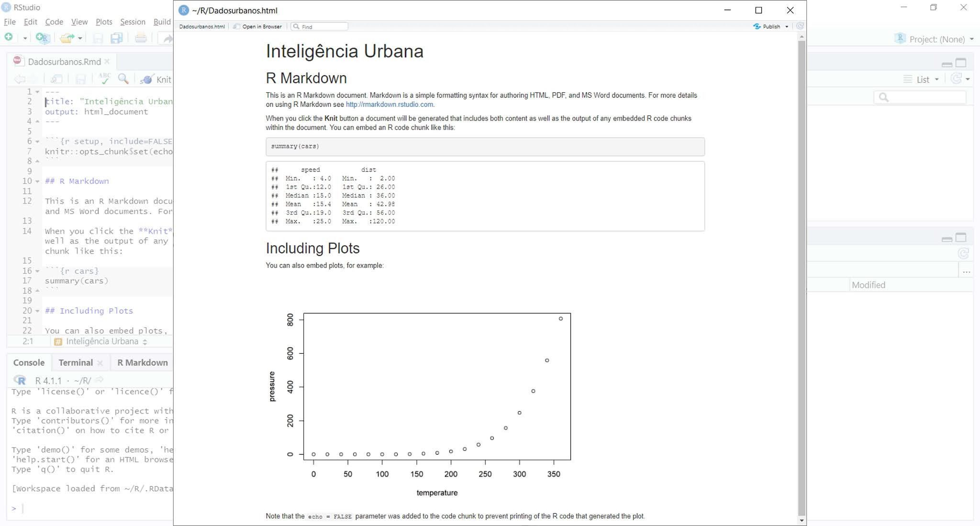980x526 pixels.
Task: Collapse the R Markdown section fold at line 10
Action: tap(37, 181)
